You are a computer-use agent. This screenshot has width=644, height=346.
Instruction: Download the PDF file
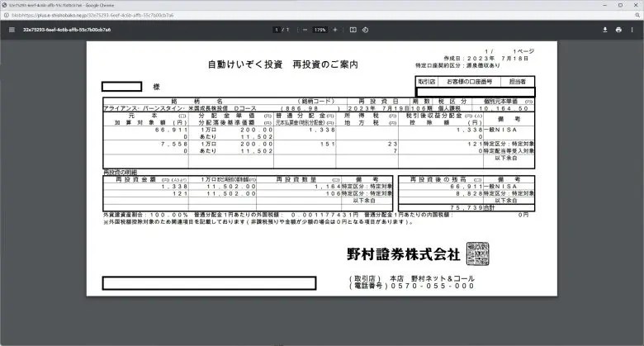point(605,30)
